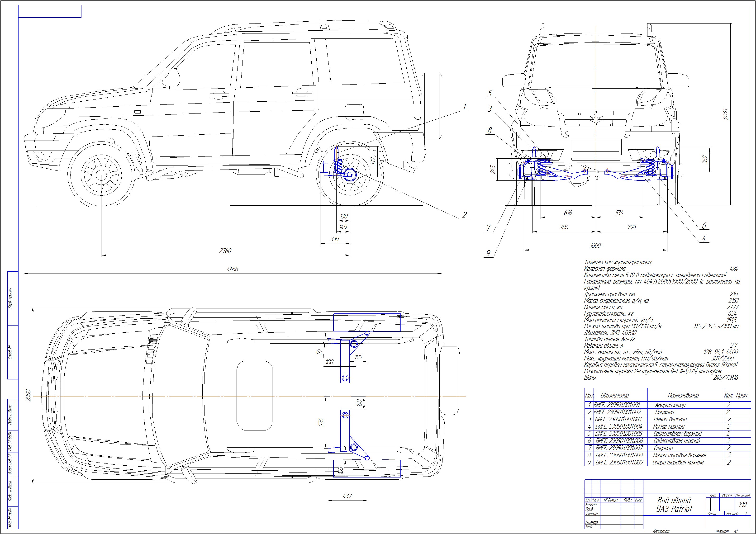Click the 2760 wheelbase dimension label
The height and width of the screenshot is (534, 756).
click(225, 250)
